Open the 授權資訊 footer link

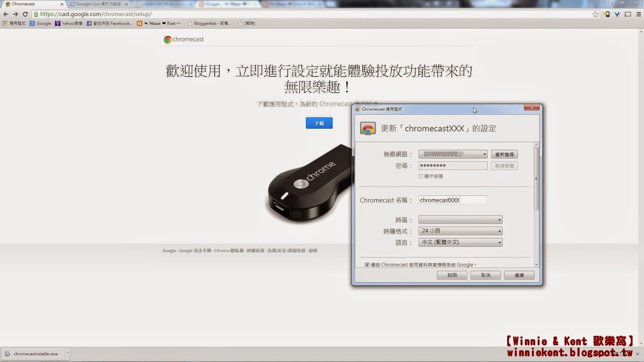tap(255, 251)
